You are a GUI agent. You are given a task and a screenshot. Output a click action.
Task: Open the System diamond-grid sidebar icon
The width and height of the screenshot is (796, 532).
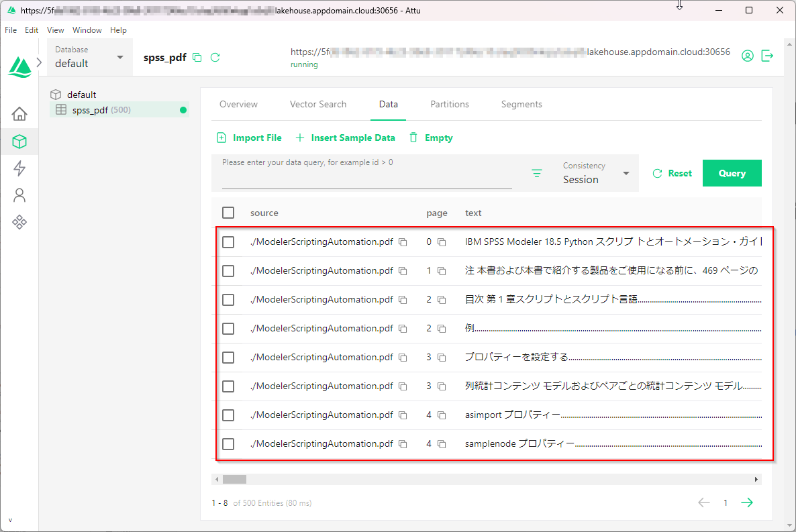pos(19,222)
